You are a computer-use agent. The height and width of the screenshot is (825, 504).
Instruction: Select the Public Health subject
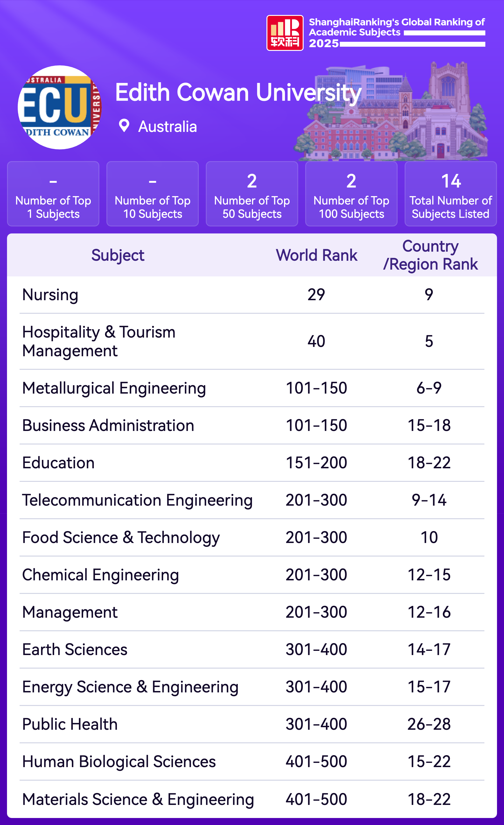[x=70, y=724]
